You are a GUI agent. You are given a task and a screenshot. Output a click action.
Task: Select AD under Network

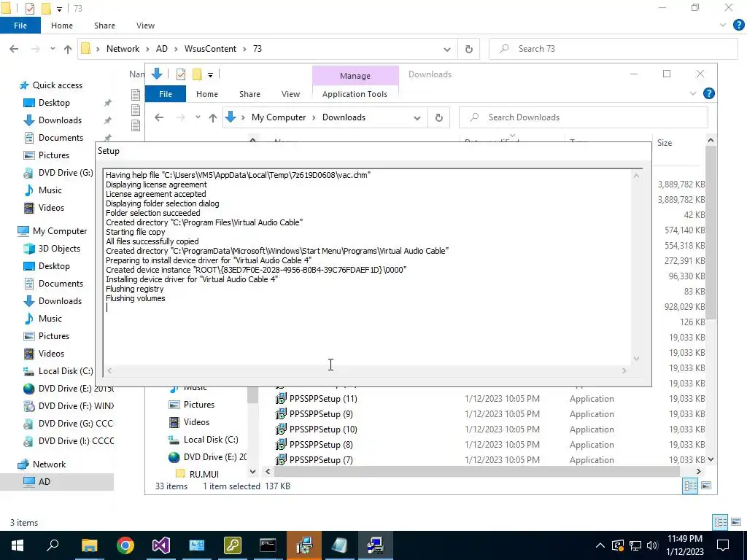pos(44,482)
